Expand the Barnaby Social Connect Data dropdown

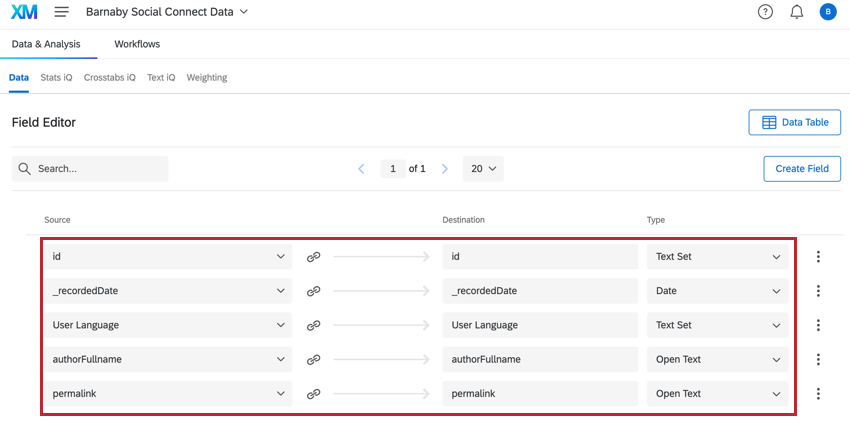tap(167, 12)
